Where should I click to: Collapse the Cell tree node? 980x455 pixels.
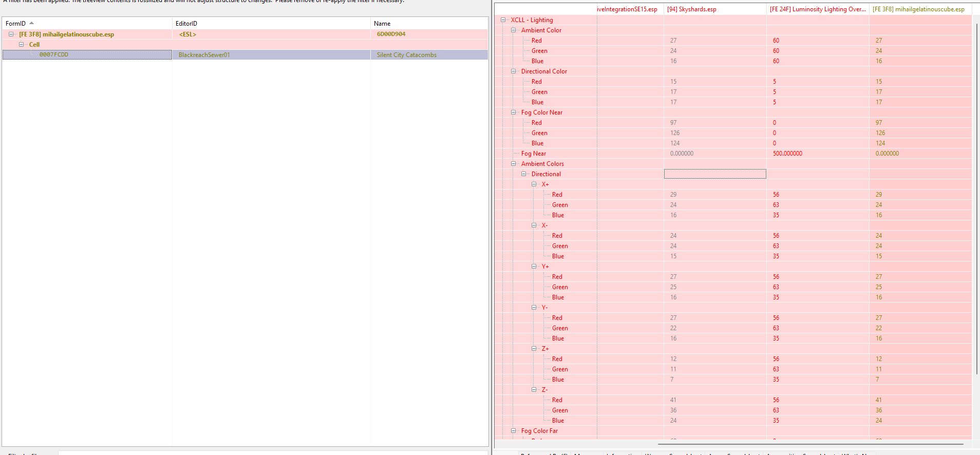(21, 45)
